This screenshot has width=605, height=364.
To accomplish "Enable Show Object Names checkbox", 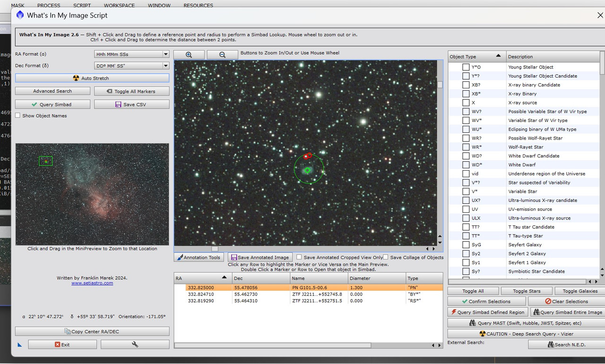I will coord(18,115).
